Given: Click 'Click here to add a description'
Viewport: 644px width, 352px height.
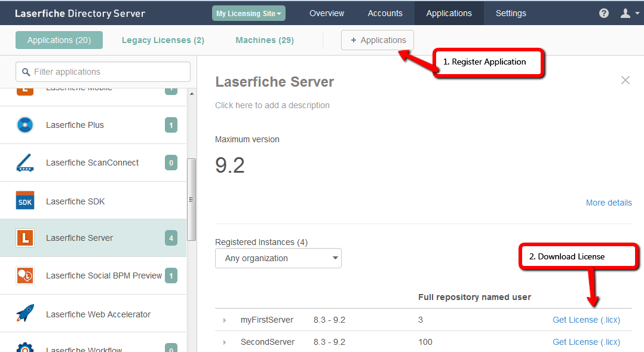Looking at the screenshot, I should (272, 105).
